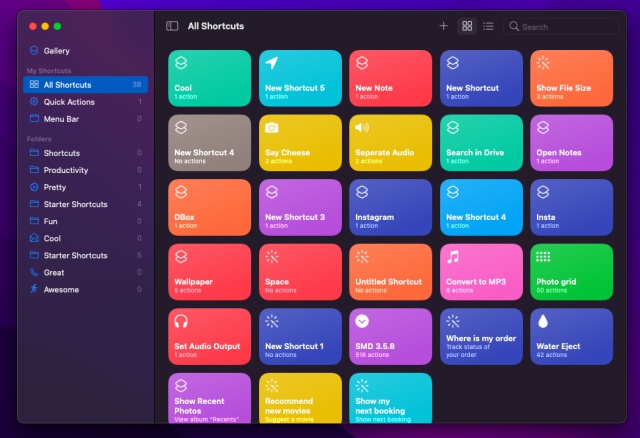Toggle the sidebar visibility button
This screenshot has height=438, width=640.
pos(172,26)
